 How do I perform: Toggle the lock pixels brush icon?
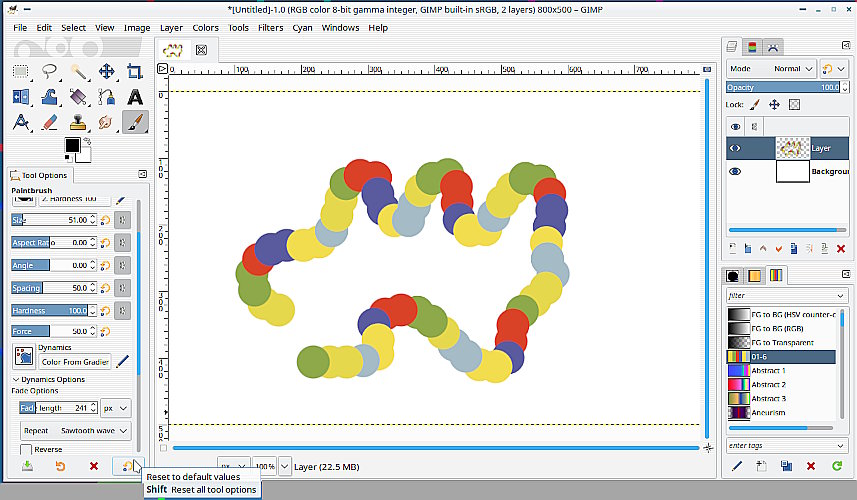755,104
